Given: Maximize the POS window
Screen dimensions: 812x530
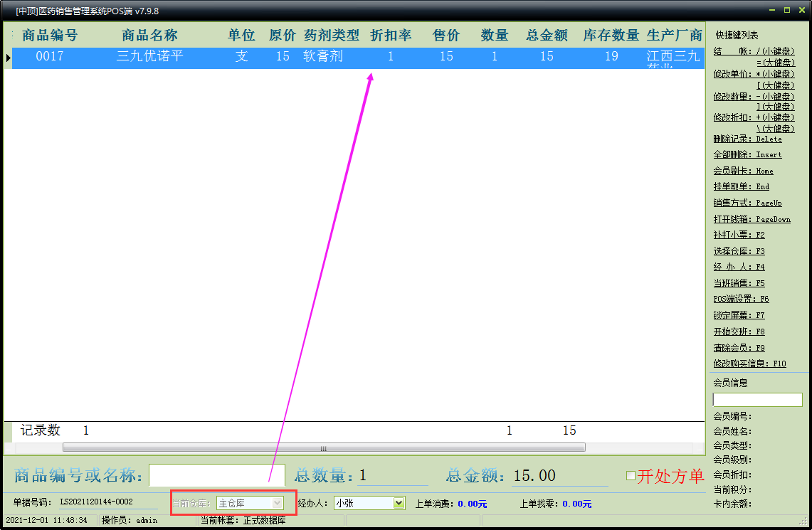Looking at the screenshot, I should click(x=786, y=11).
